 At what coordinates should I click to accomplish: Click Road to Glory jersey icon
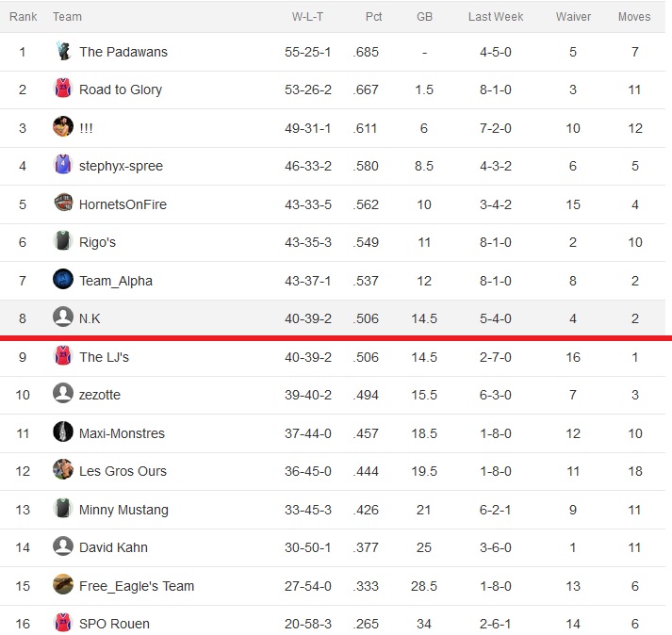pos(63,89)
